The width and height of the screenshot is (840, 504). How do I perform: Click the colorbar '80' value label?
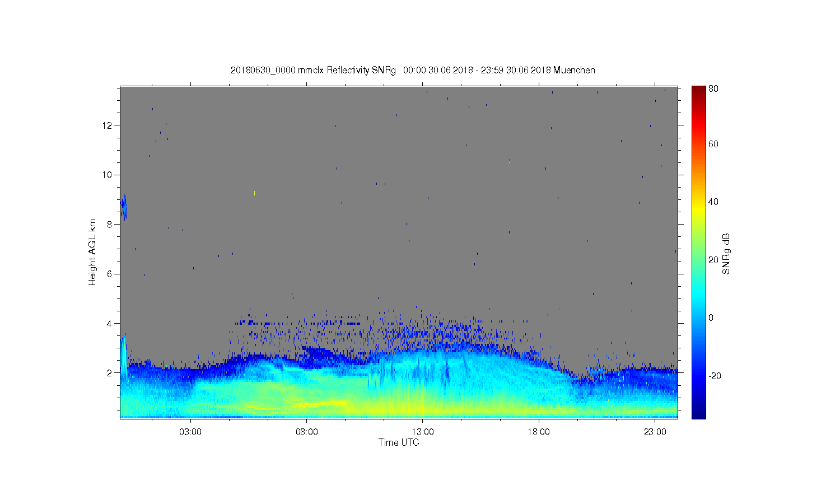click(x=713, y=88)
